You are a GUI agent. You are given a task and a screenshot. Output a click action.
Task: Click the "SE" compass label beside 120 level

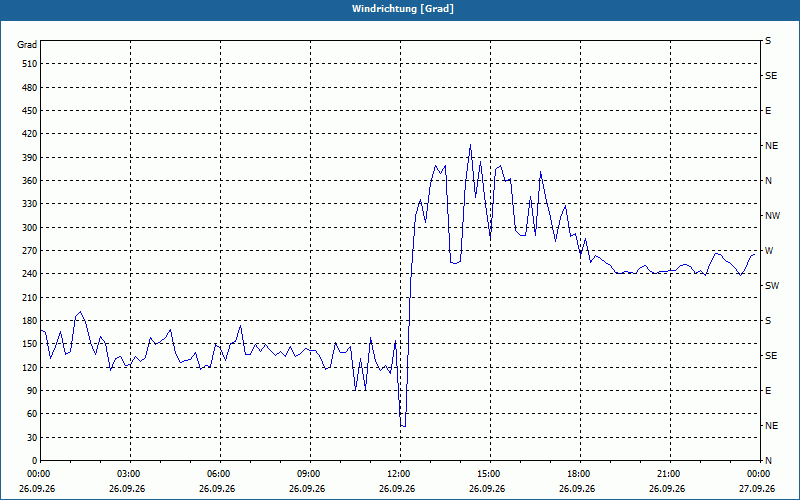pyautogui.click(x=771, y=356)
